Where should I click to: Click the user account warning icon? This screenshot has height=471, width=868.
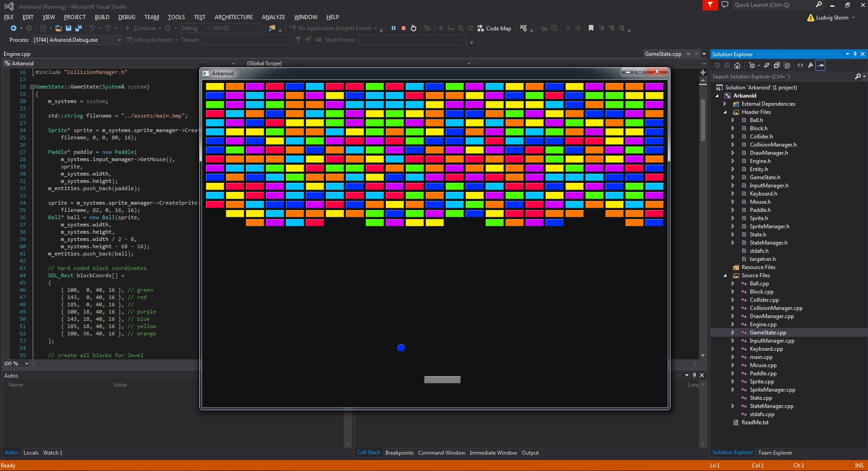(x=811, y=18)
